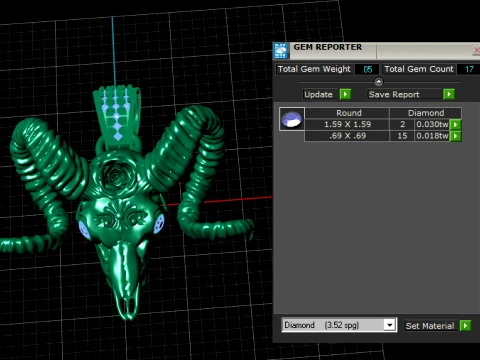This screenshot has height=360, width=480.
Task: Click the Set Material button label
Action: pos(430,326)
